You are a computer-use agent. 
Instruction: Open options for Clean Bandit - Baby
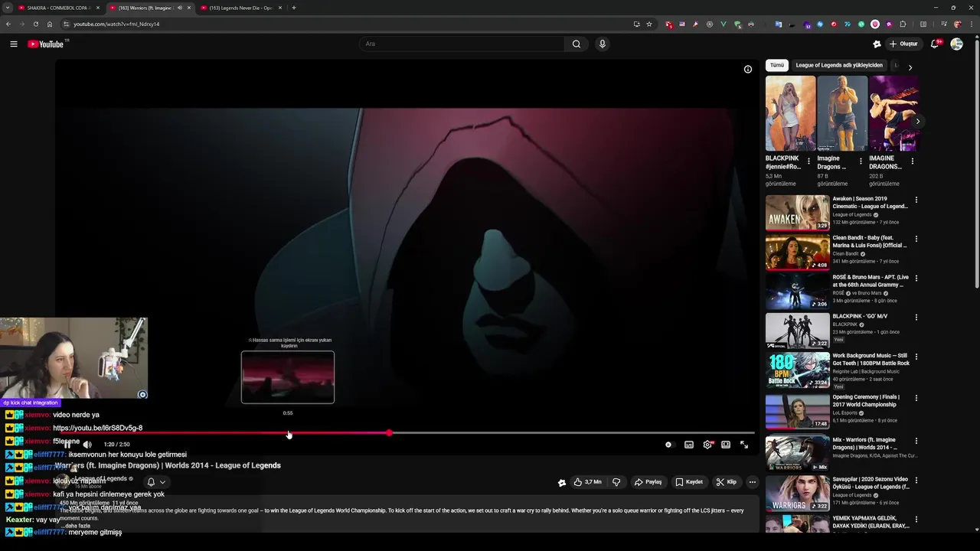click(916, 239)
